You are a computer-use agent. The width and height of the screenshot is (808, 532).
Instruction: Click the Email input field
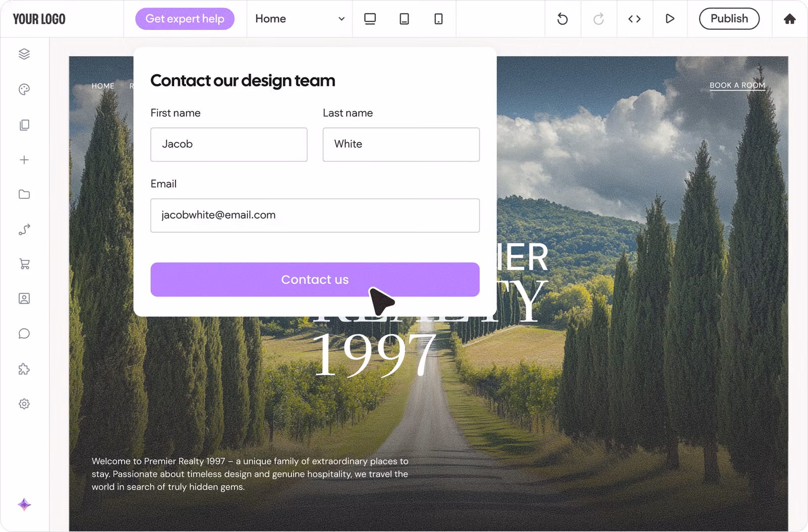[x=315, y=216]
